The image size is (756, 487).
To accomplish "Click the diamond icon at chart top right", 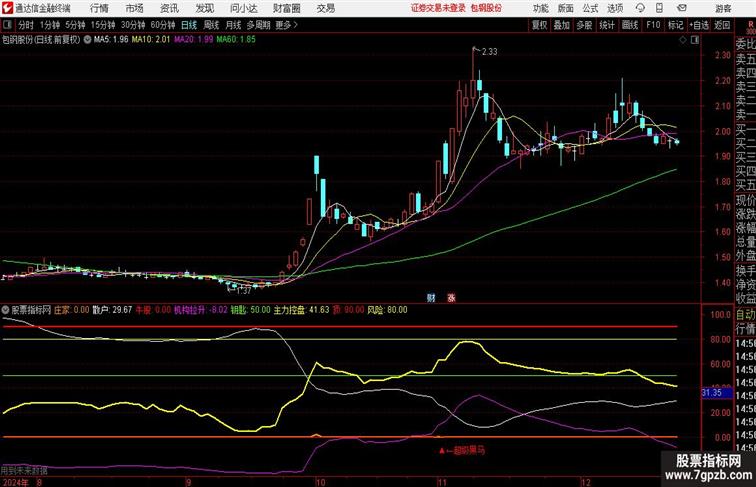I will [x=683, y=40].
